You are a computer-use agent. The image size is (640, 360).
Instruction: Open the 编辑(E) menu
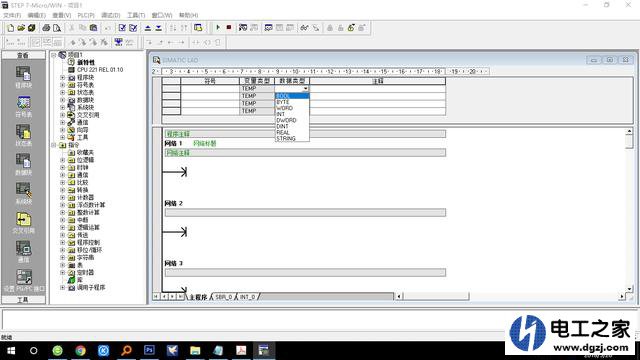coord(36,15)
